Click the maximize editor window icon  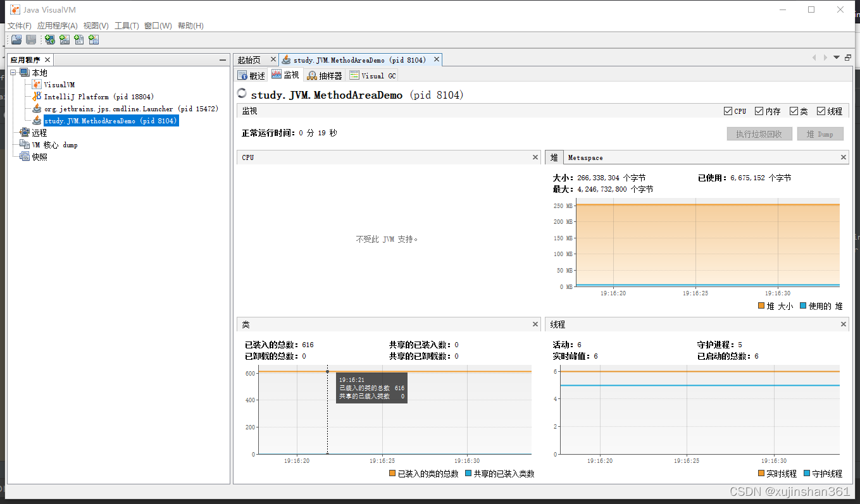coord(848,58)
